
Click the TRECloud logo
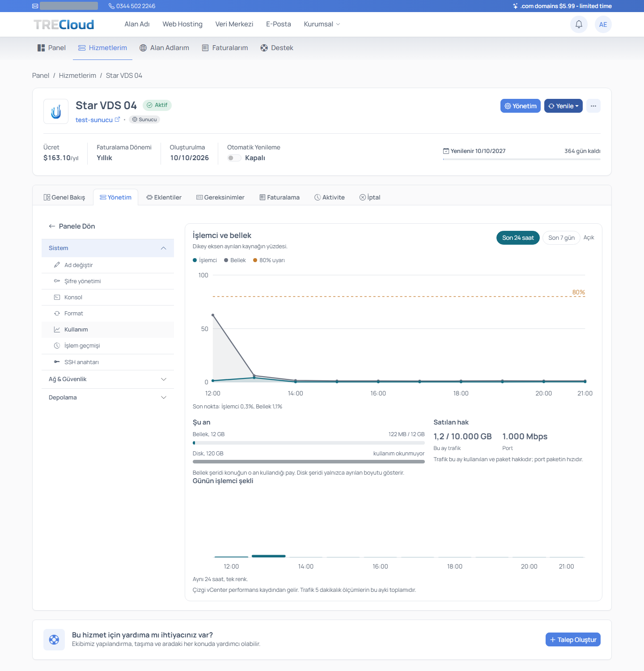pyautogui.click(x=64, y=24)
